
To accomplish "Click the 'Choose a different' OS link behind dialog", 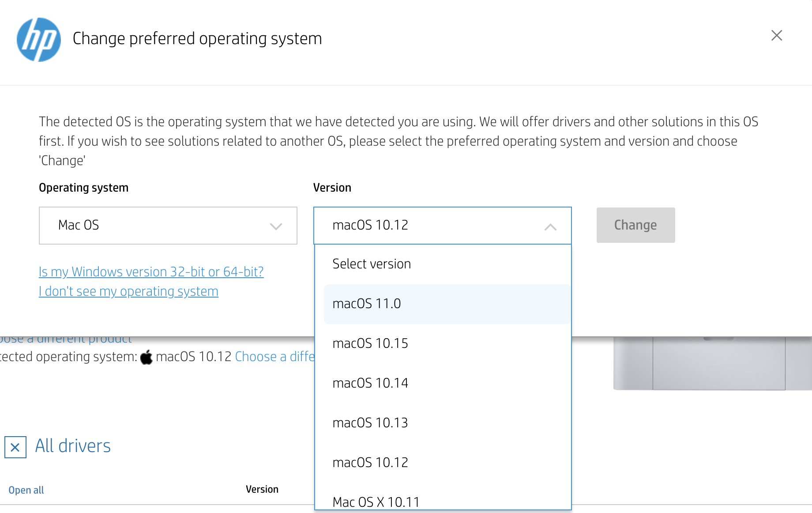I will click(x=274, y=357).
